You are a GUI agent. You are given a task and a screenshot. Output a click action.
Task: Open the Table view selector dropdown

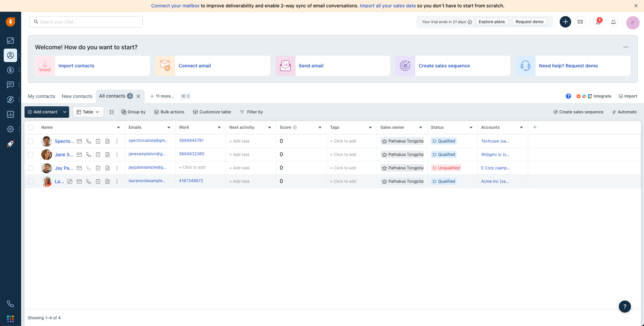point(88,112)
